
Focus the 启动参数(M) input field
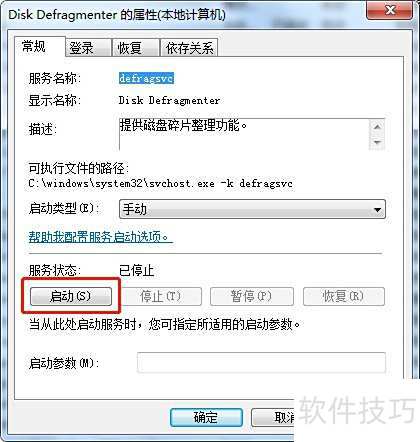(261, 363)
